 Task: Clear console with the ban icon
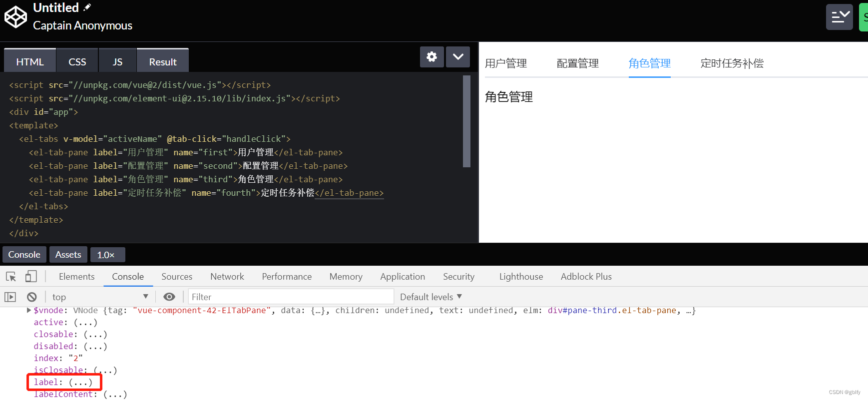pos(32,297)
